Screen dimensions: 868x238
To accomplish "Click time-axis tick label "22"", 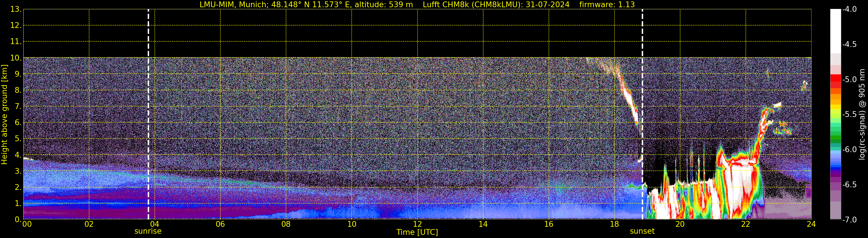I will [x=746, y=224].
